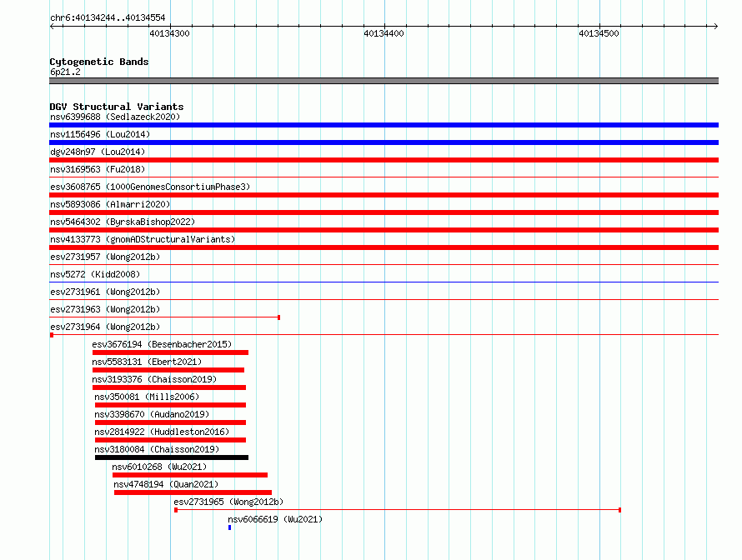Click the red bar under nsv350081
This screenshot has width=742, height=560.
[170, 405]
